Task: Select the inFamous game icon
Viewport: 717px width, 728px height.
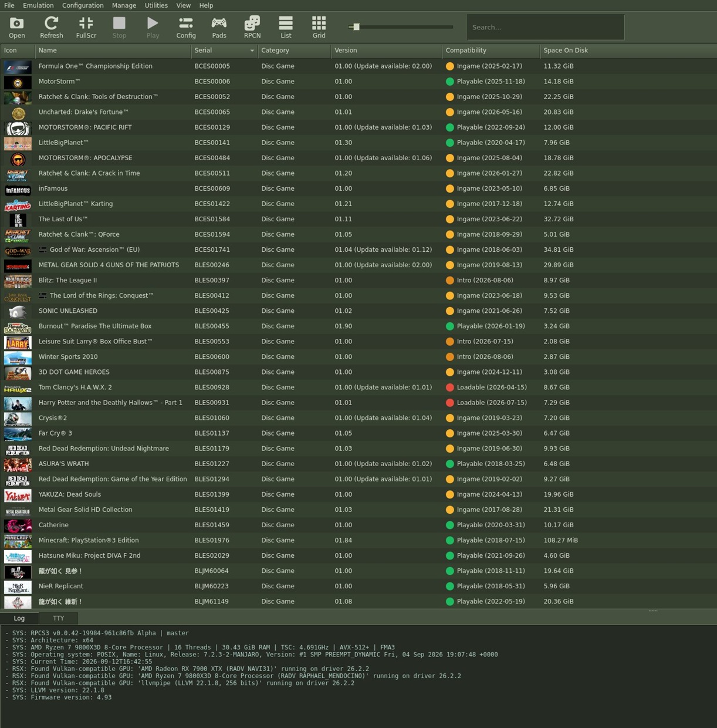Action: (x=18, y=188)
